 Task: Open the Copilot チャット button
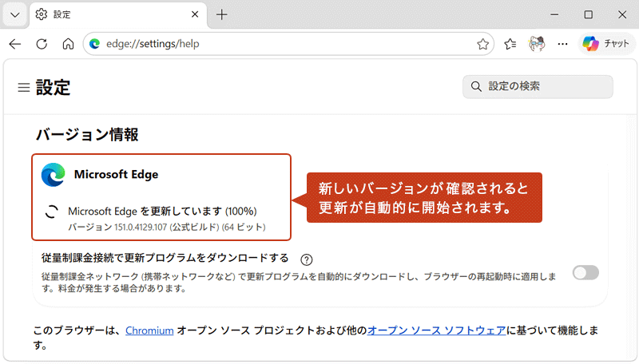(x=605, y=44)
